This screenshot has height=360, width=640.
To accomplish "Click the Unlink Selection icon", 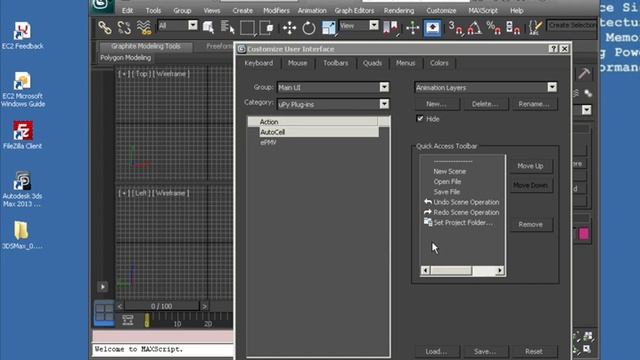I will [124, 28].
